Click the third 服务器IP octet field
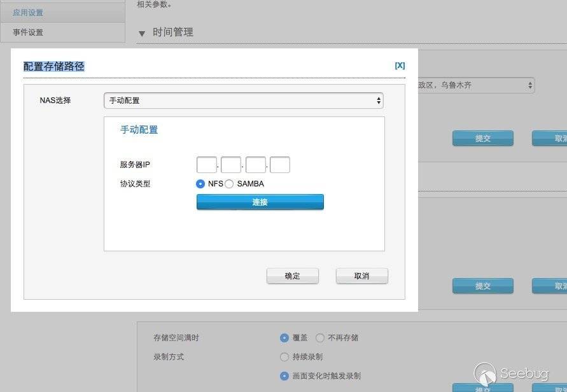Screen dimensions: 567x392 (x=256, y=165)
